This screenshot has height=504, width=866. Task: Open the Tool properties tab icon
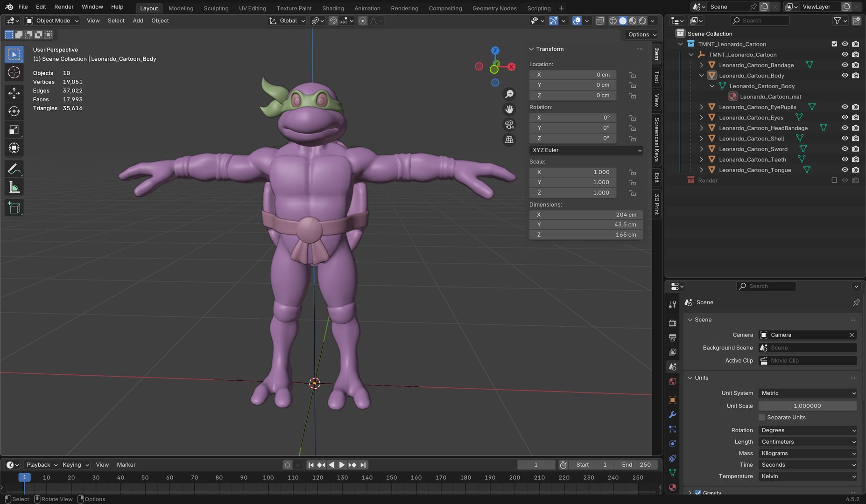pyautogui.click(x=672, y=305)
